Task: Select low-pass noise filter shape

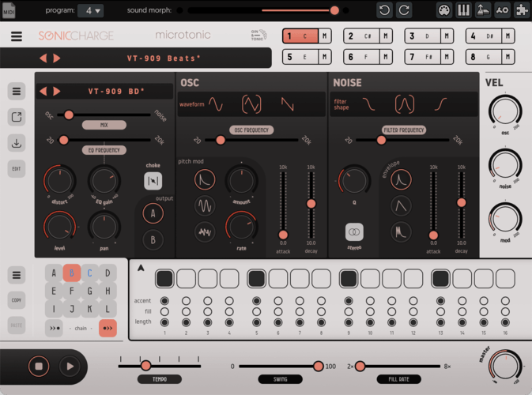Action: [369, 104]
